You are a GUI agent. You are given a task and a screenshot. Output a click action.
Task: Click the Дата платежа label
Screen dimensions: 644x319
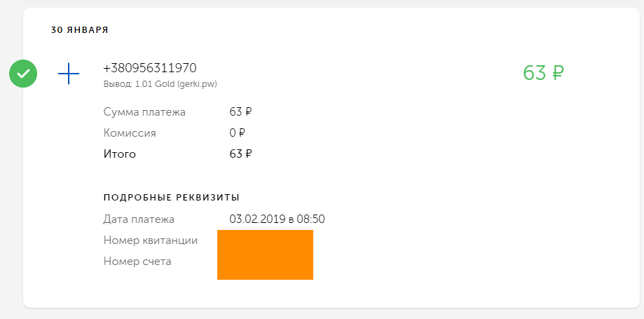tap(139, 219)
